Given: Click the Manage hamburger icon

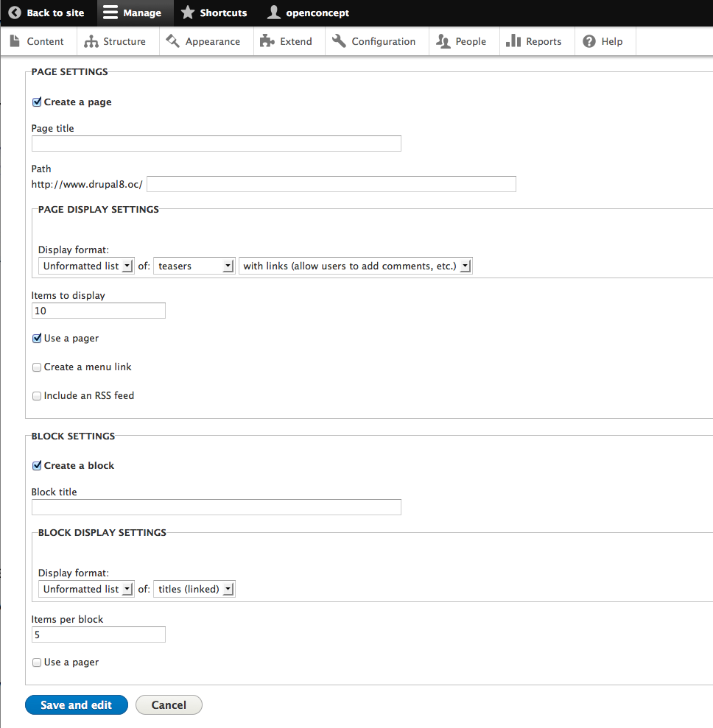Looking at the screenshot, I should tap(110, 13).
